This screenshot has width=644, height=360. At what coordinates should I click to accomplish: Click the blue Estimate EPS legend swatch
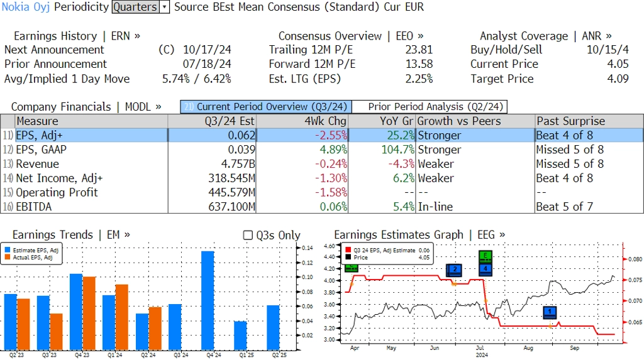(x=8, y=250)
